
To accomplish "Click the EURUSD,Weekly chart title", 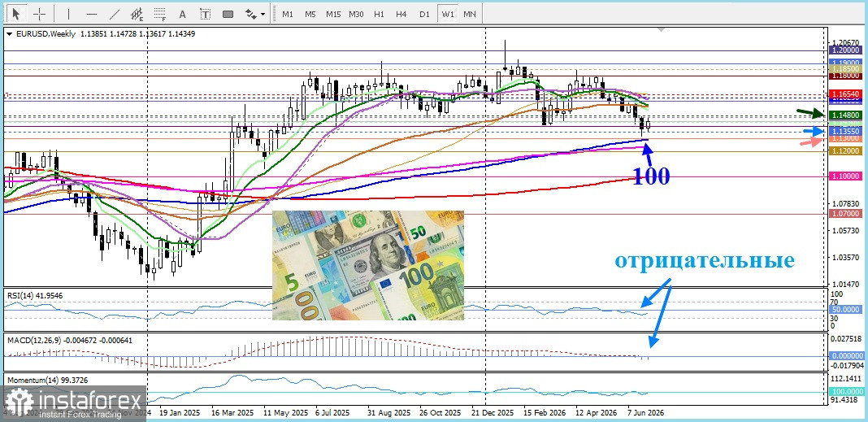I will tap(46, 34).
